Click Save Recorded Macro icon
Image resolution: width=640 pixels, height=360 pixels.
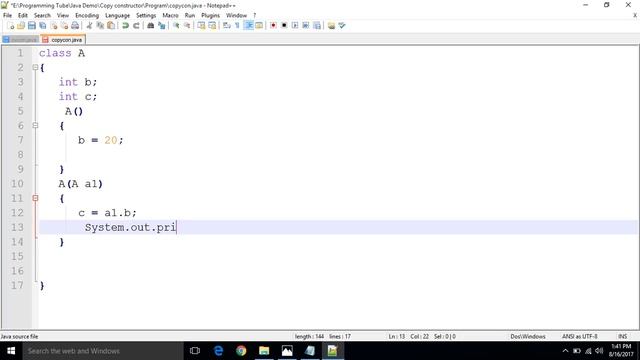[317, 26]
